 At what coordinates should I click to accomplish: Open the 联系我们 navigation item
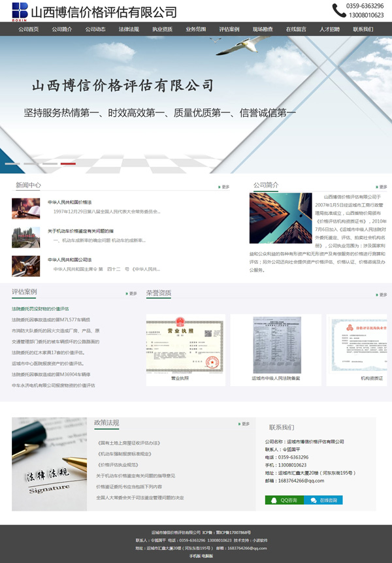pyautogui.click(x=363, y=29)
